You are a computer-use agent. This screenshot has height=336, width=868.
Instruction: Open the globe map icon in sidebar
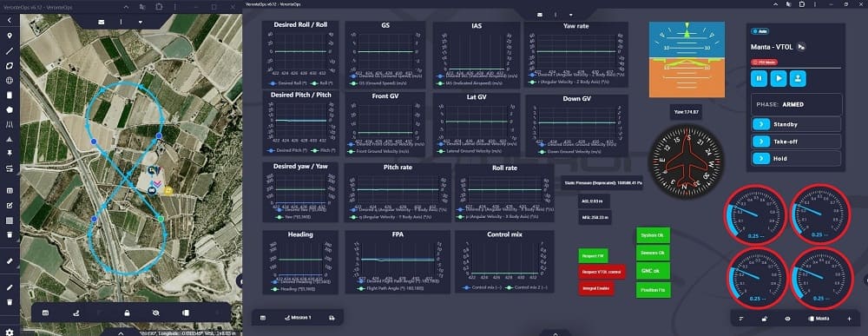pos(10,80)
